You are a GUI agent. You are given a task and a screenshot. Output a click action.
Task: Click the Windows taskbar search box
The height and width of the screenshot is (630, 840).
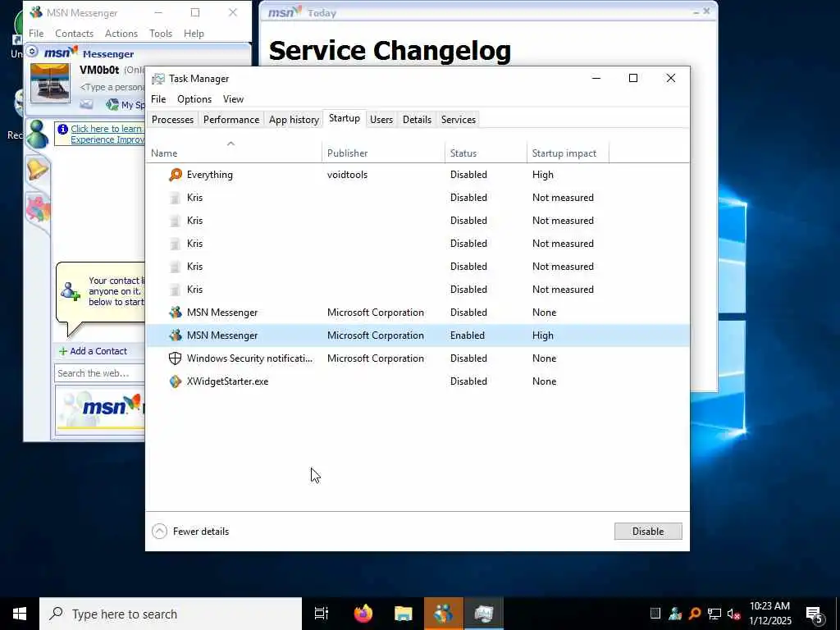click(171, 614)
